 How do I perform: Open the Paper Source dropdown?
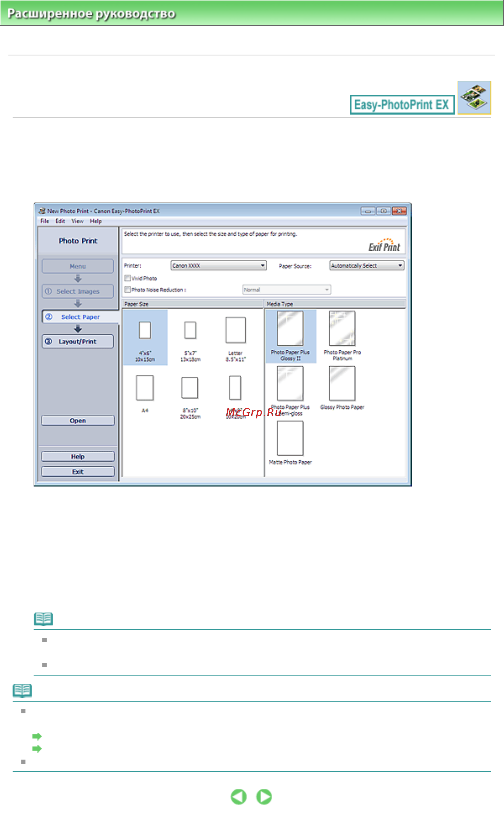coord(367,266)
